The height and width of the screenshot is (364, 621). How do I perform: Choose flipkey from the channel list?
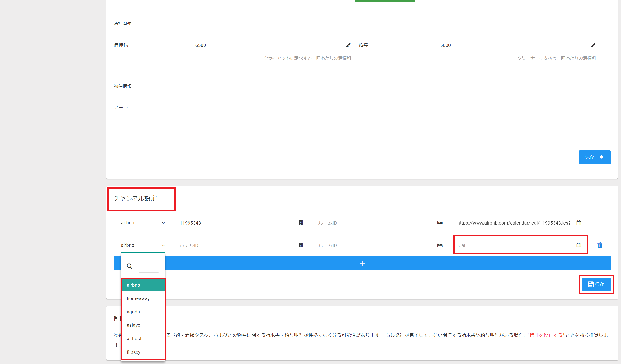pyautogui.click(x=134, y=352)
